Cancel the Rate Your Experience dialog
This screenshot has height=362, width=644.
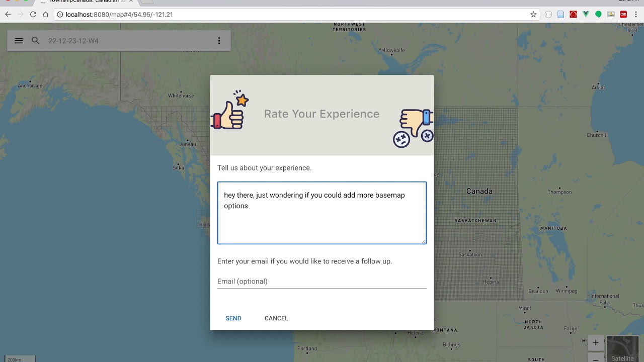click(x=276, y=318)
